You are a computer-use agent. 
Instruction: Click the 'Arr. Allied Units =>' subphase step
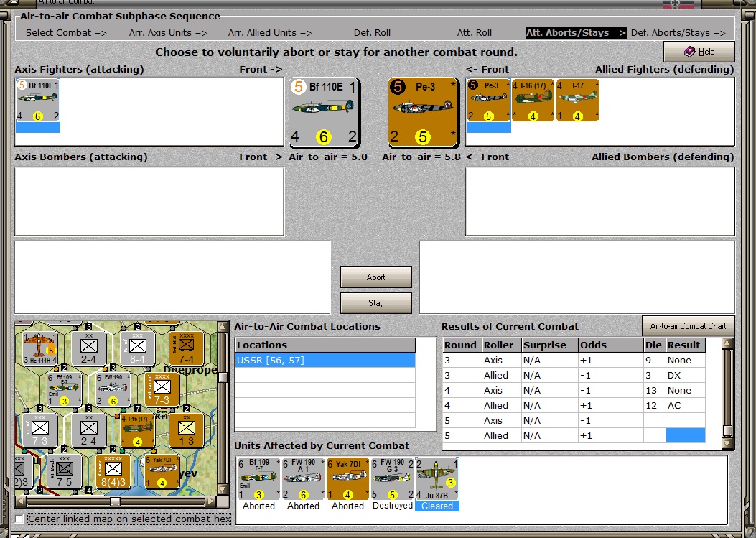coord(270,33)
